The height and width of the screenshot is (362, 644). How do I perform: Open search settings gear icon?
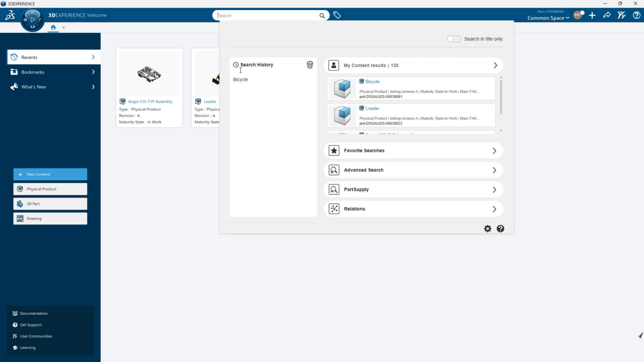coord(488,228)
